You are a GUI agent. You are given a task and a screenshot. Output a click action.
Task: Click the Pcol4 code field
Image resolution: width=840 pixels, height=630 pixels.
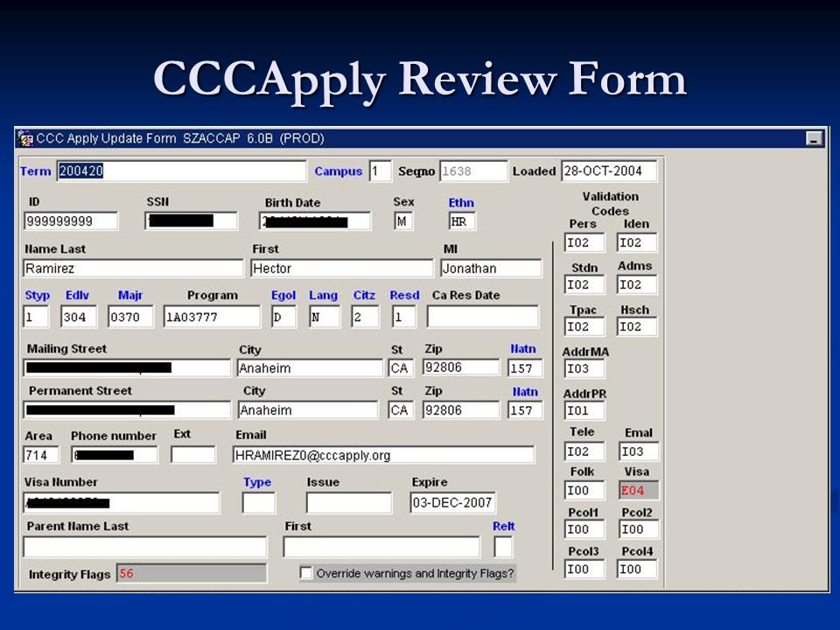637,569
